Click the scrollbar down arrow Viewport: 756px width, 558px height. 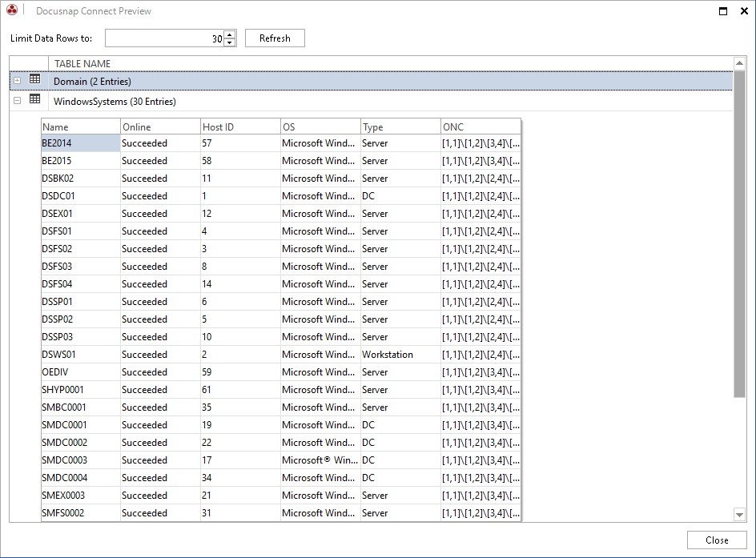pos(740,515)
